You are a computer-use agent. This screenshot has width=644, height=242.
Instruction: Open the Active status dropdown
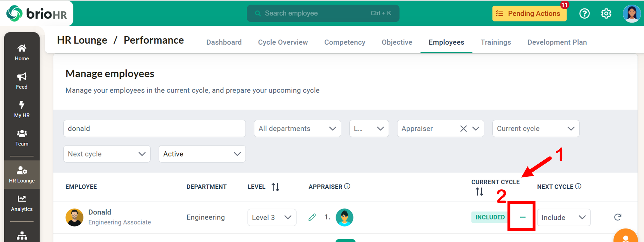pyautogui.click(x=202, y=154)
